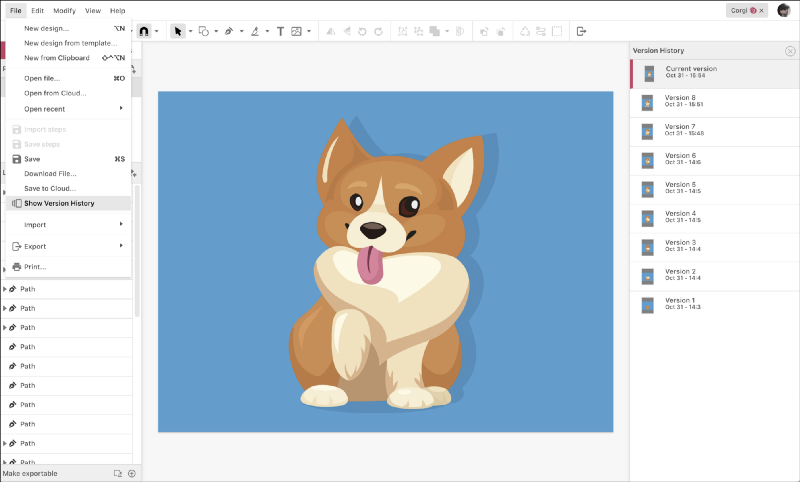Select the Text tool
This screenshot has width=800, height=482.
279,31
